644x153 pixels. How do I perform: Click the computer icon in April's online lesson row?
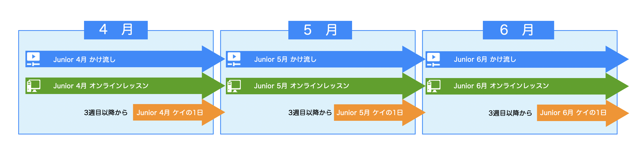34,86
